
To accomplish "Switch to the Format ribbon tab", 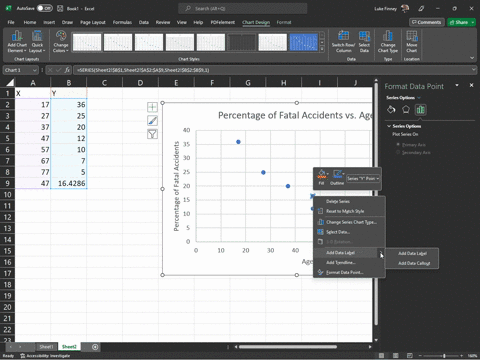I will [x=284, y=22].
